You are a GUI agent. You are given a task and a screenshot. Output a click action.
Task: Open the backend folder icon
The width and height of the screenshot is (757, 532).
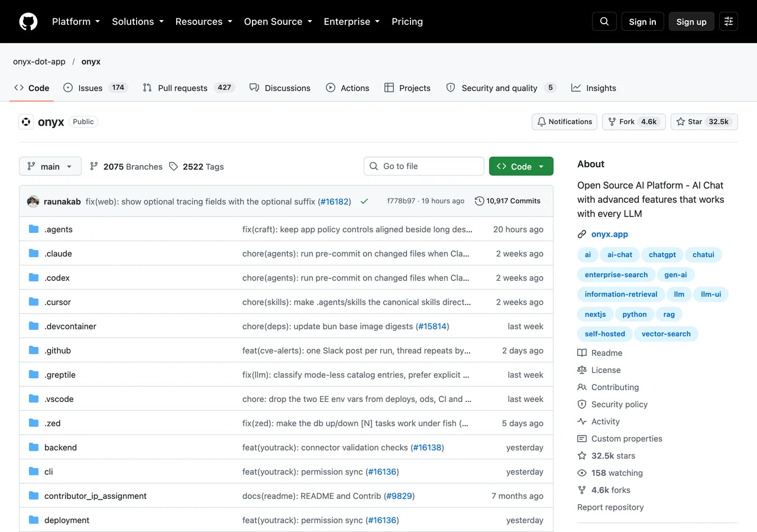tap(34, 447)
